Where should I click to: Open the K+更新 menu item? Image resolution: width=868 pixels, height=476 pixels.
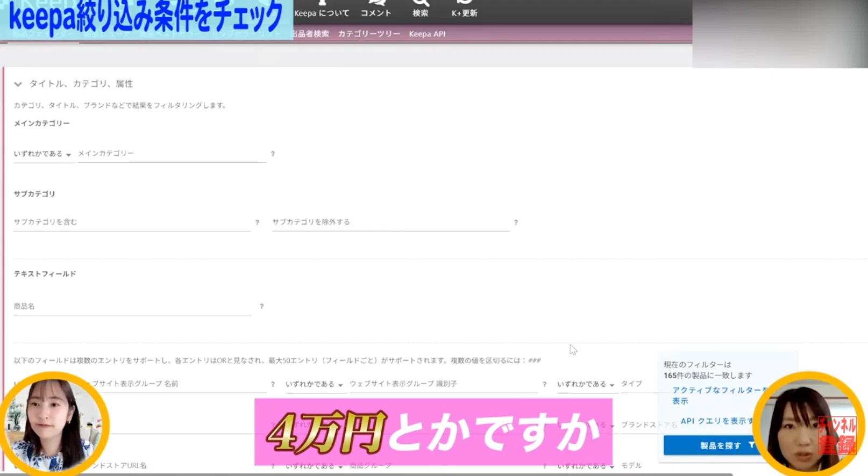tap(465, 9)
